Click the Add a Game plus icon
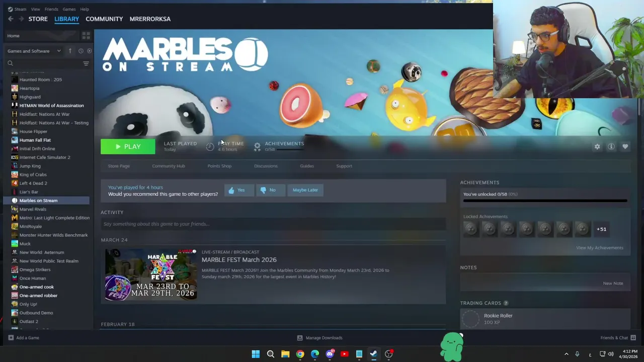 click(x=11, y=338)
